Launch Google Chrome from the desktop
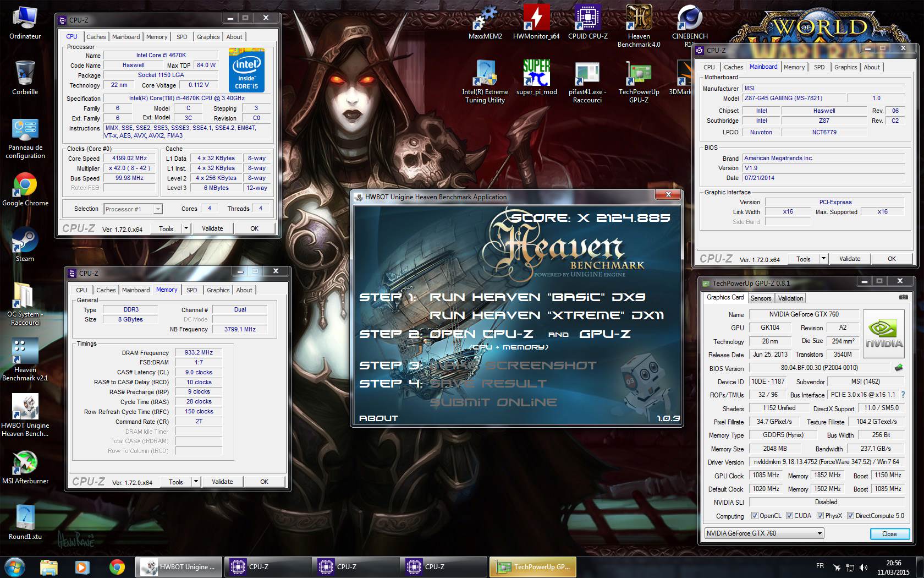 25,190
